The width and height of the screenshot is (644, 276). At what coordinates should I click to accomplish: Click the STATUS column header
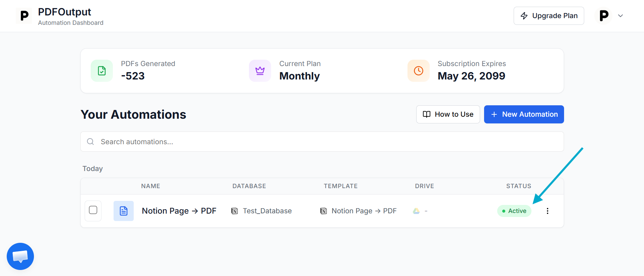(x=519, y=186)
